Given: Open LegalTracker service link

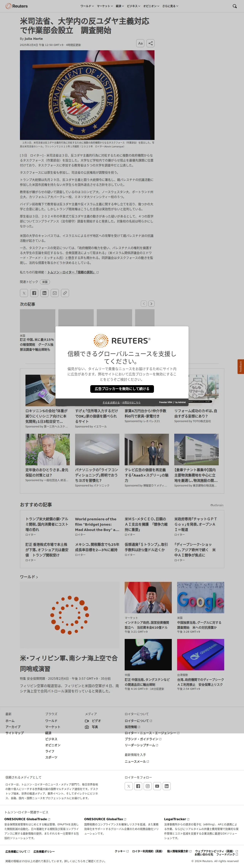Looking at the screenshot, I should [177, 819].
